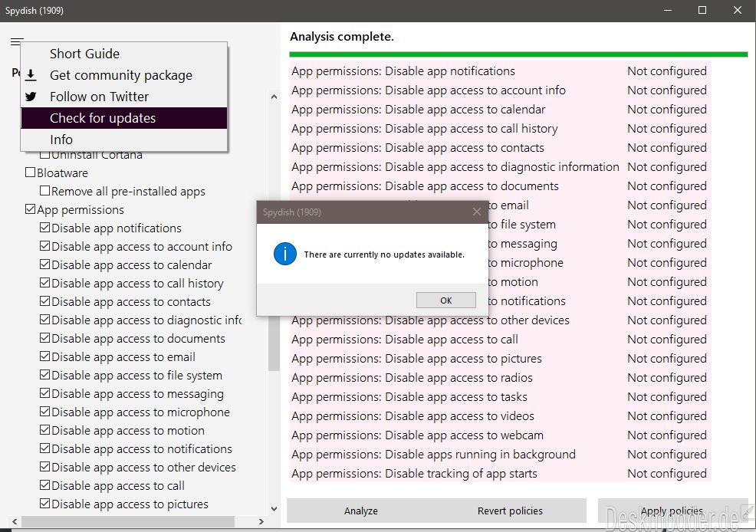The width and height of the screenshot is (756, 532).
Task: Select result row 'Disable app access to diagnostic information'
Action: pos(500,167)
